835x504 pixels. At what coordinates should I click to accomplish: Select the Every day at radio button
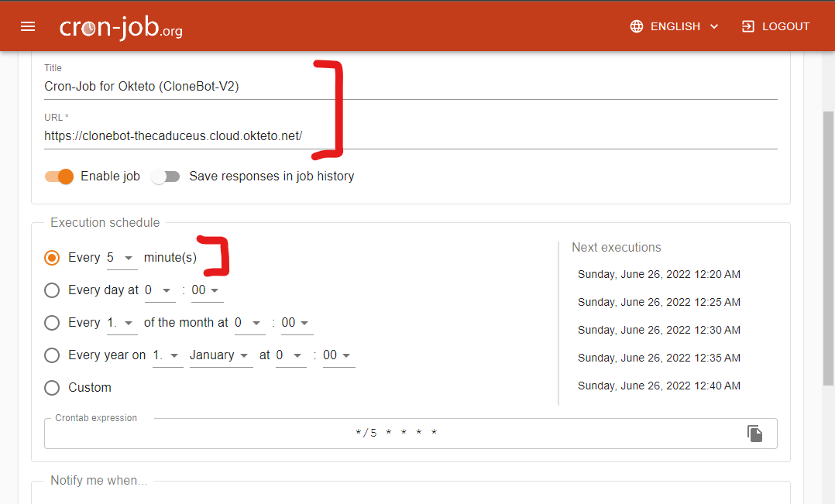click(52, 290)
